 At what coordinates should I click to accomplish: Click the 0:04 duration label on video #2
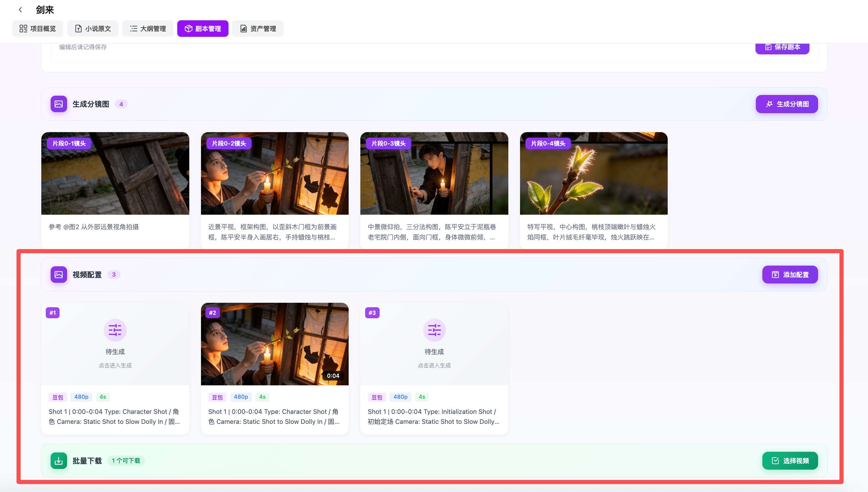pos(333,376)
